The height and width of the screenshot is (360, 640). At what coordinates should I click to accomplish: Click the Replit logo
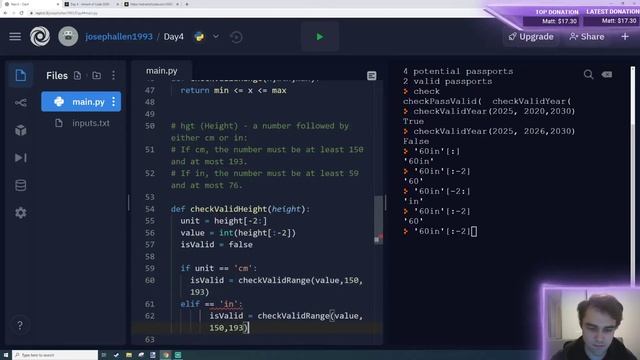[x=40, y=37]
